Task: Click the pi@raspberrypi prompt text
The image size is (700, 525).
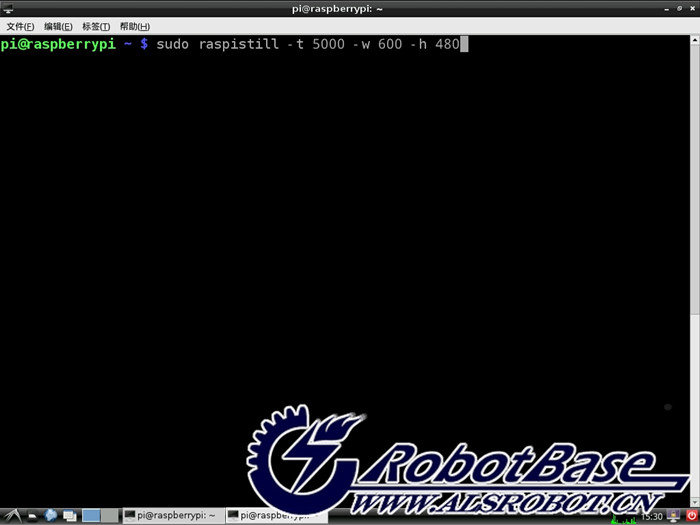Action: [58, 44]
